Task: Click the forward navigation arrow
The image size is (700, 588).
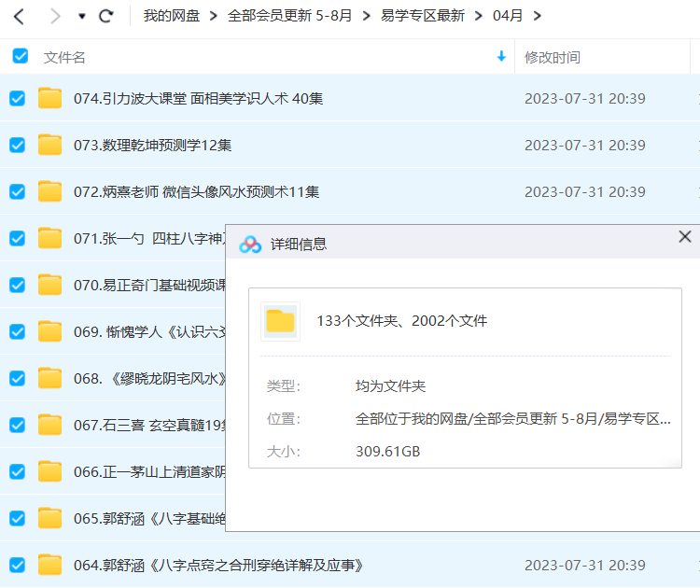Action: pyautogui.click(x=54, y=16)
